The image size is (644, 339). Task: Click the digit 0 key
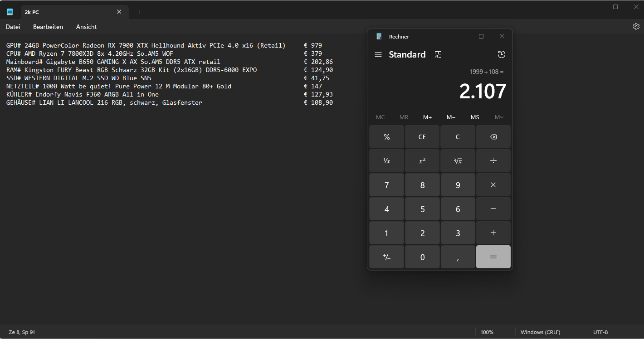tap(422, 257)
